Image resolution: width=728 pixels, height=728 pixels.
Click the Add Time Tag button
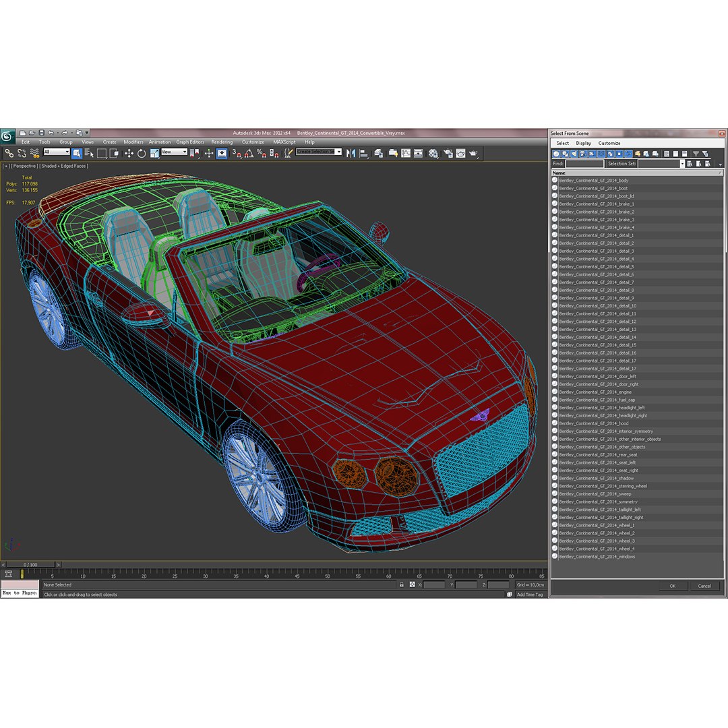point(530,595)
